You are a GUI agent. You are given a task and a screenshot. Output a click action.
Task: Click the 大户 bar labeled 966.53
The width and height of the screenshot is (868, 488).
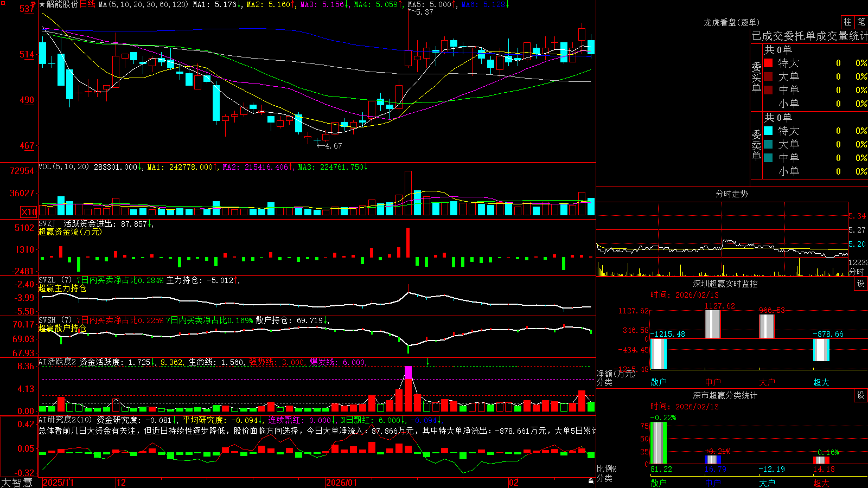click(x=767, y=326)
